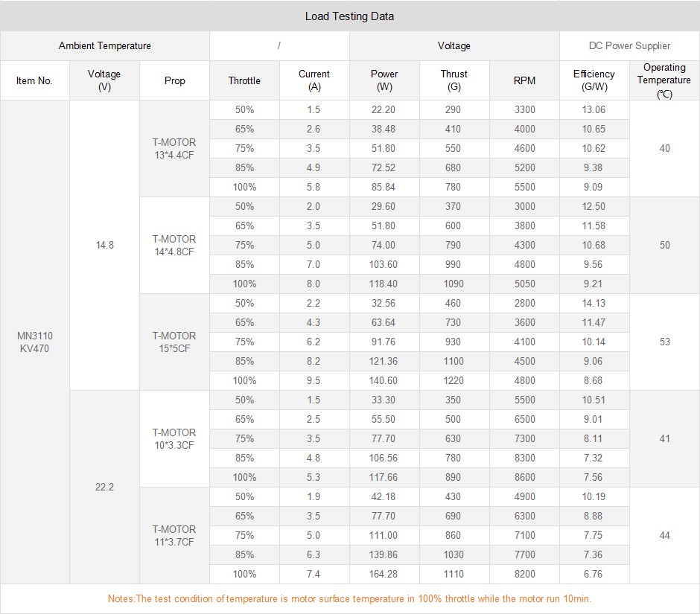700x614 pixels.
Task: Select the Current (A) column header
Action: (314, 80)
